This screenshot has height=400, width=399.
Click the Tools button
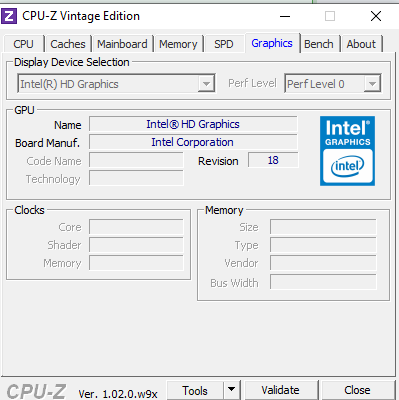tap(195, 390)
